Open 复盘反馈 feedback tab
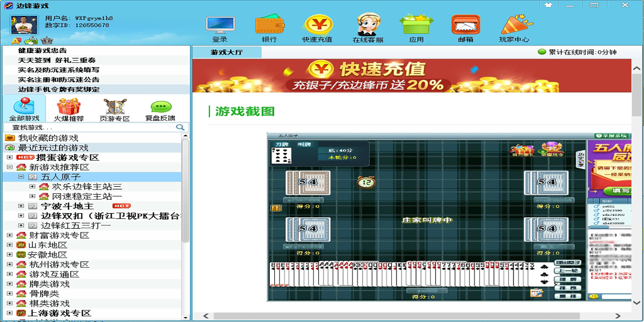This screenshot has height=322, width=644. pos(160,109)
